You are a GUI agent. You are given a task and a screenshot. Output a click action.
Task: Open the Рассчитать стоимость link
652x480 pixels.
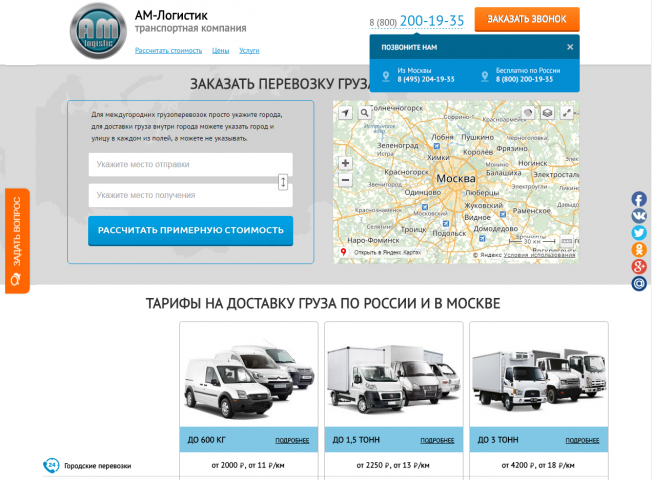tap(168, 50)
